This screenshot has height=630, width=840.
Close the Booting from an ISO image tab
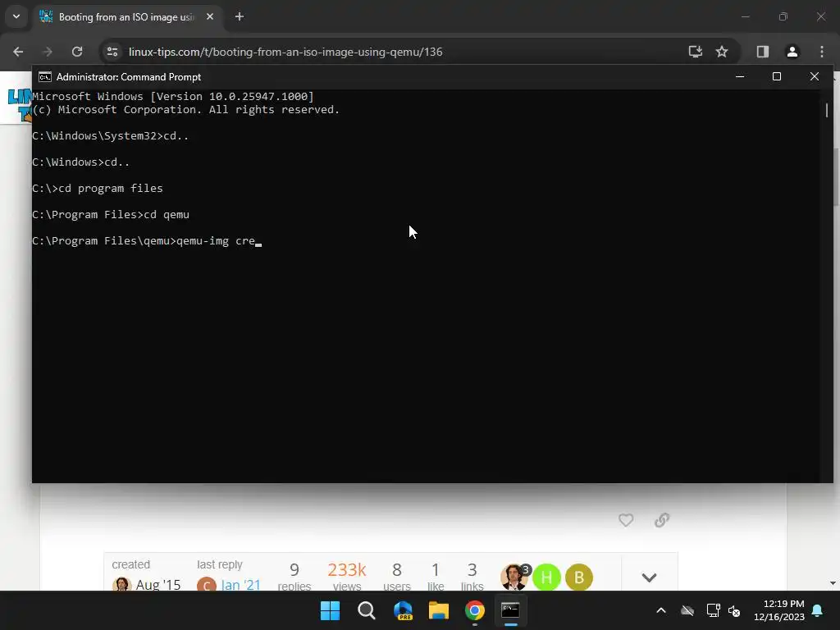tap(210, 16)
